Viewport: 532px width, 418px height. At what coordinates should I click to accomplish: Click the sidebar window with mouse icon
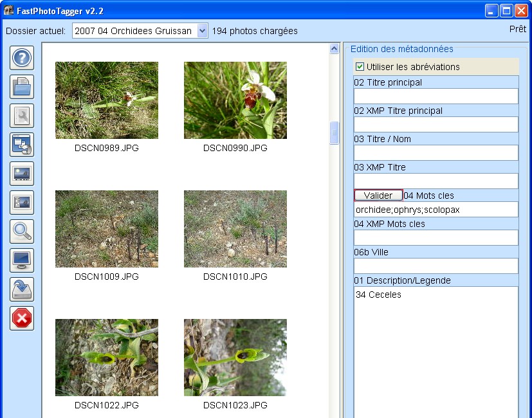[x=22, y=145]
